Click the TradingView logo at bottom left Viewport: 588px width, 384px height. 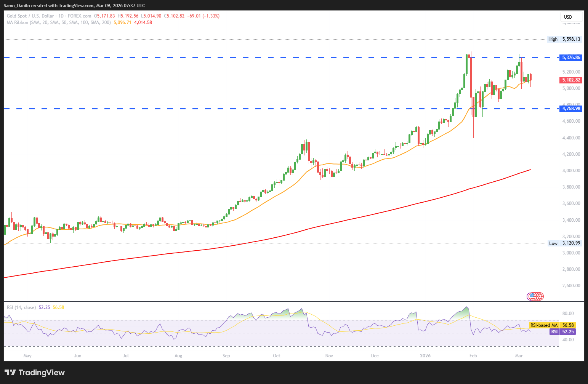(x=35, y=373)
